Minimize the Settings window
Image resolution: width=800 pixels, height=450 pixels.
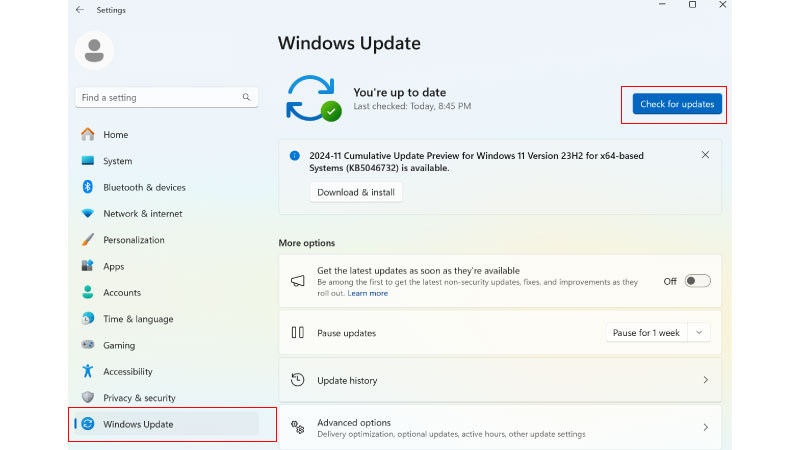662,5
